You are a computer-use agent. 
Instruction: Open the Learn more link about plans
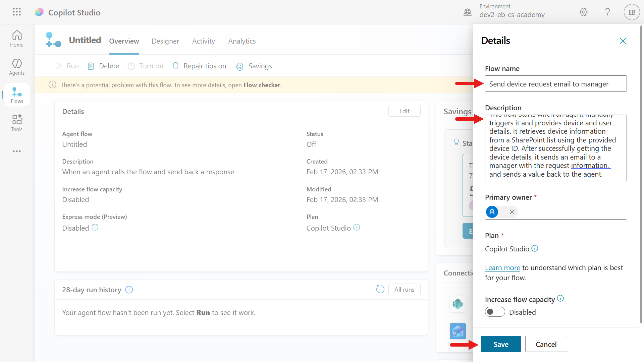tap(502, 267)
